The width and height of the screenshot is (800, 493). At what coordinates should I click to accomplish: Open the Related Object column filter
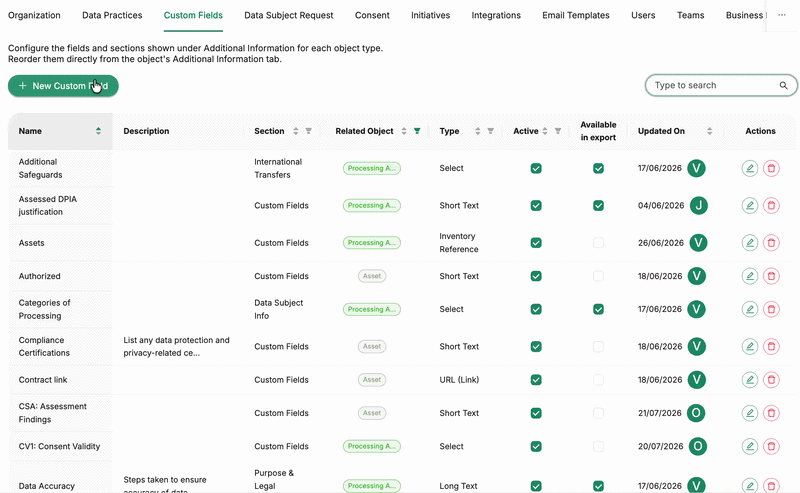[x=417, y=131]
